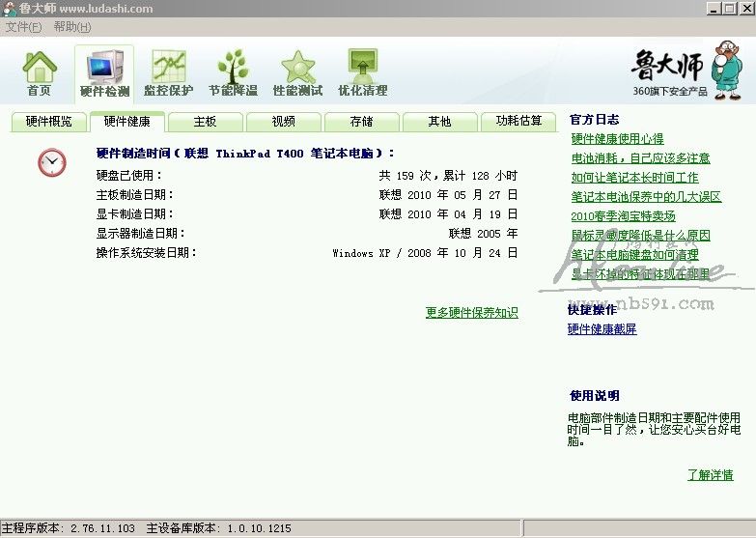Open link 显卡坏掉的特征体现在那里
The image size is (756, 538).
coord(640,274)
